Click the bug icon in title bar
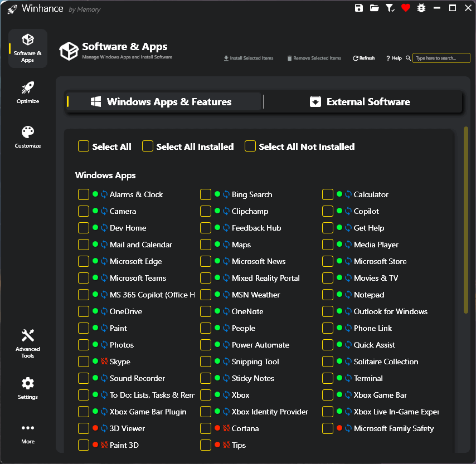 tap(421, 8)
